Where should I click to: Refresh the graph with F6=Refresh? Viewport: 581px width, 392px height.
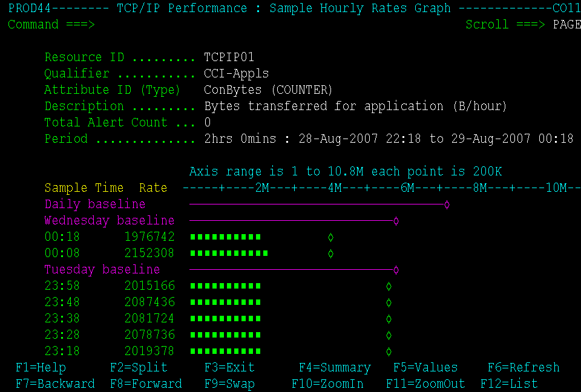(523, 367)
